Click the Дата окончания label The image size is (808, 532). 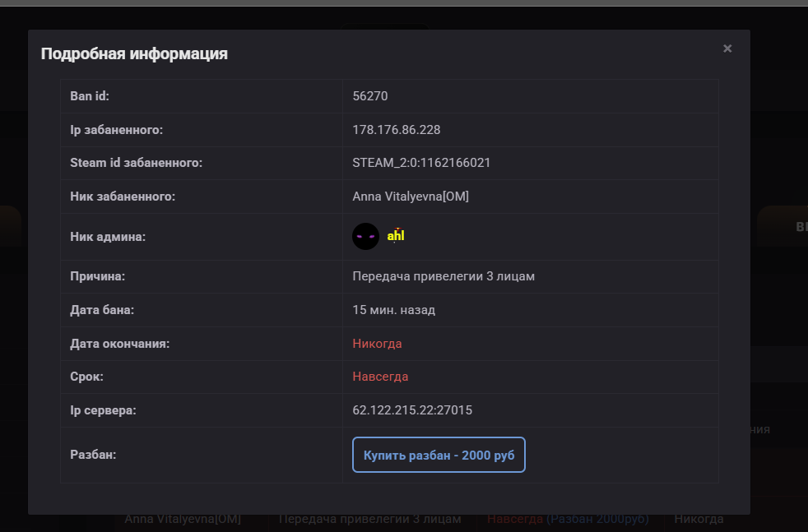coord(120,344)
